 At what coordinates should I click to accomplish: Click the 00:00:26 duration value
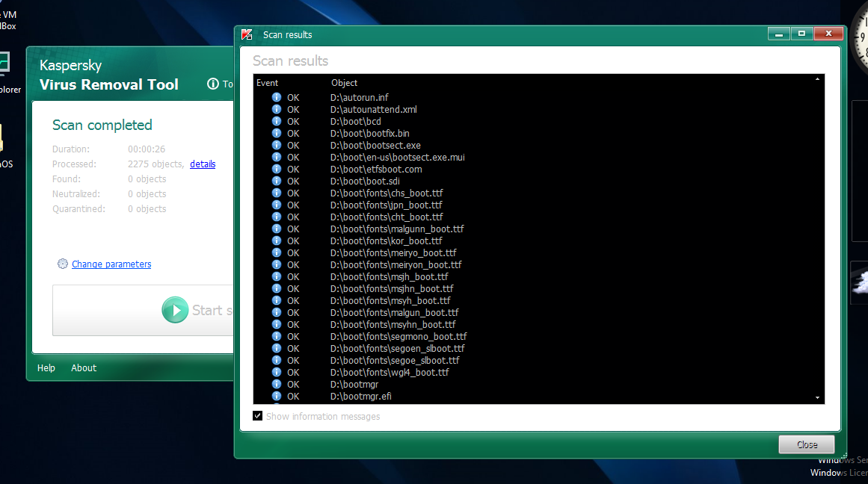pos(146,149)
